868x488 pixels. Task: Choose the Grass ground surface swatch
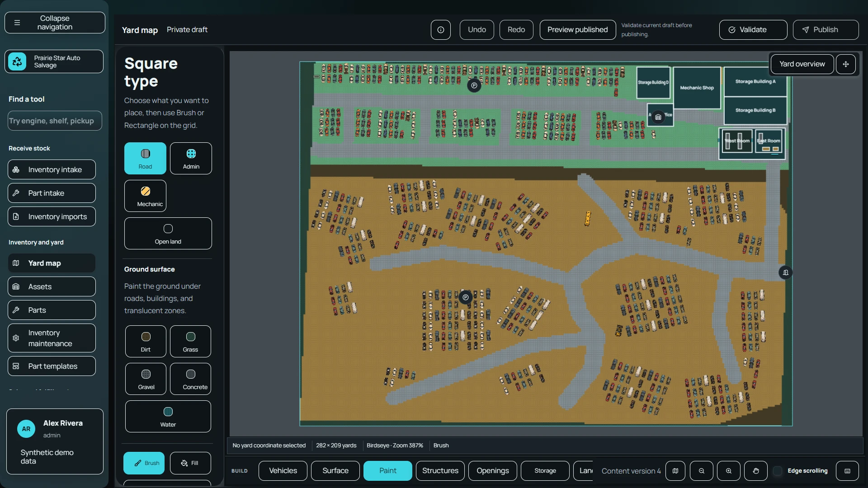[190, 342]
